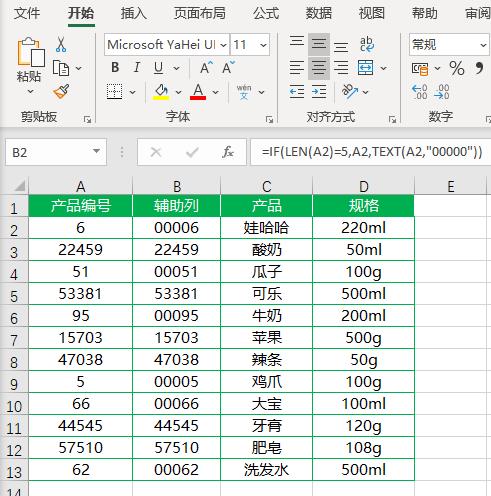
Task: Apply red font color A
Action: (198, 92)
